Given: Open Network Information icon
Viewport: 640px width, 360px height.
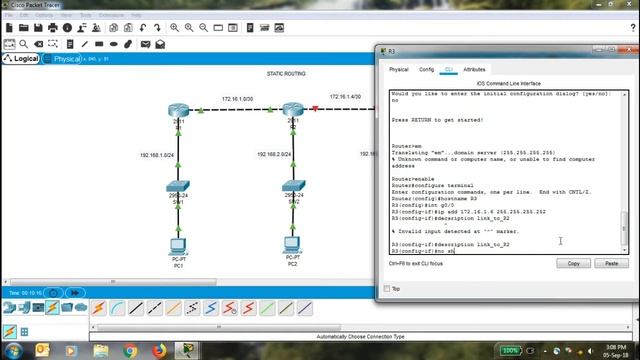Looking at the screenshot, I should coord(67,28).
